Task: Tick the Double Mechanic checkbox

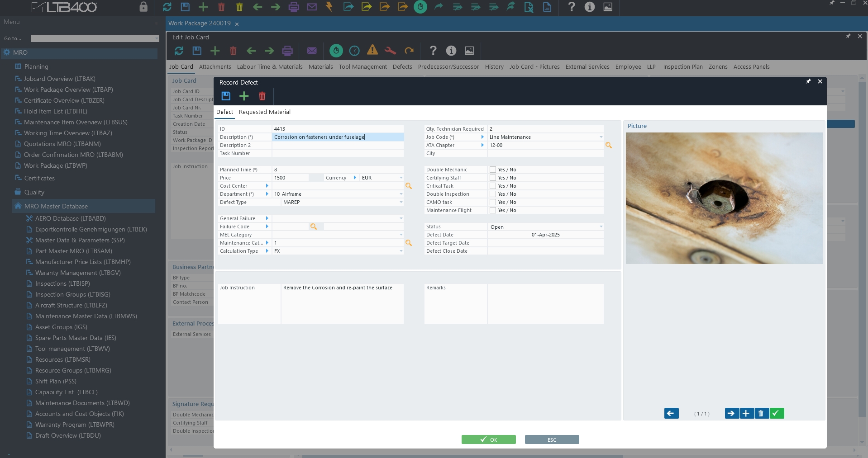Action: click(x=493, y=170)
